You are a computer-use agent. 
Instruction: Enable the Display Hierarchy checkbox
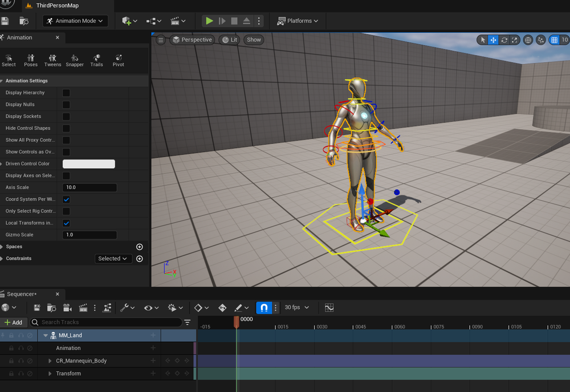pyautogui.click(x=66, y=92)
